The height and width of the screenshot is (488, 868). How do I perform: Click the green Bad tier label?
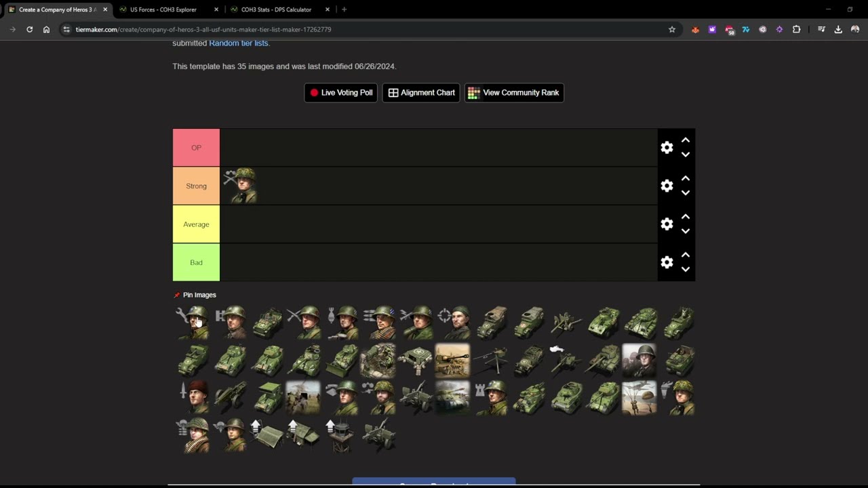pos(196,262)
